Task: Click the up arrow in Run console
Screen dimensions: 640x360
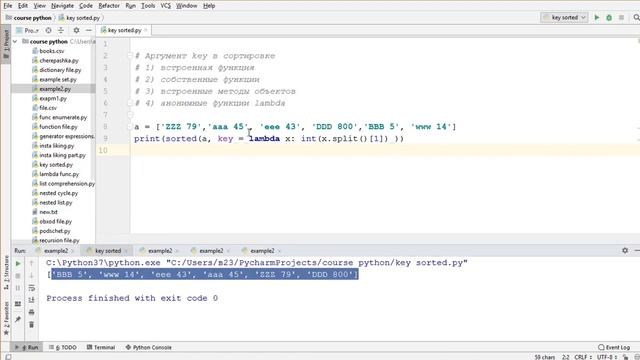Action: pos(31,264)
